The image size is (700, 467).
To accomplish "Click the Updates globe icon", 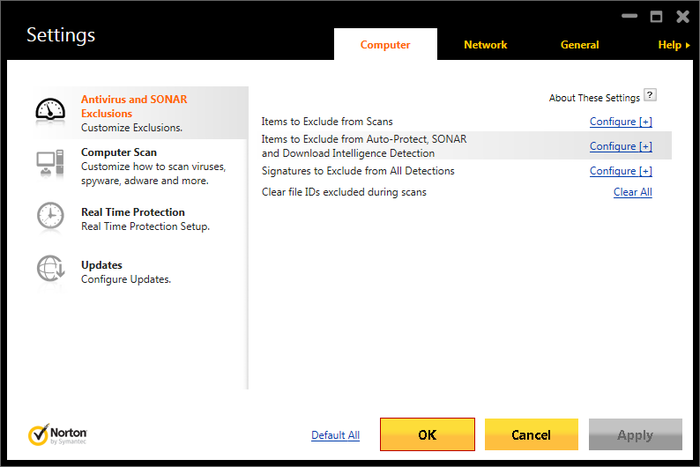I will point(50,267).
